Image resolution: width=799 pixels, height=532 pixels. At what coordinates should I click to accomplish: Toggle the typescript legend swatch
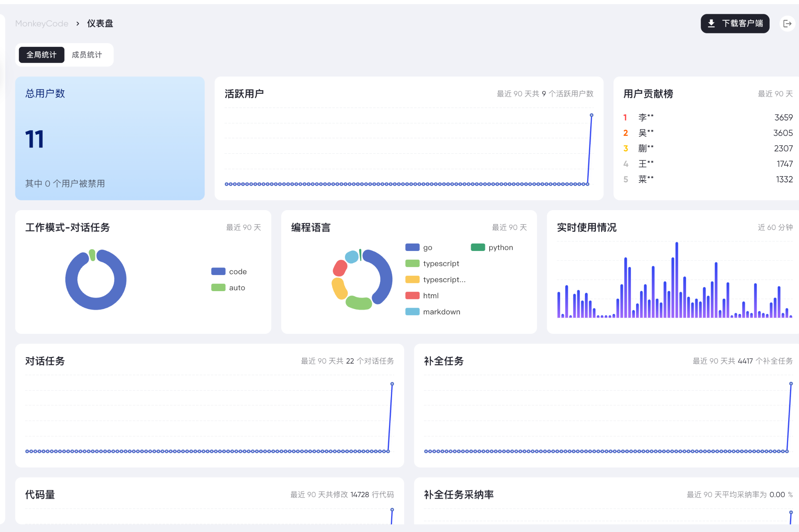pos(412,263)
